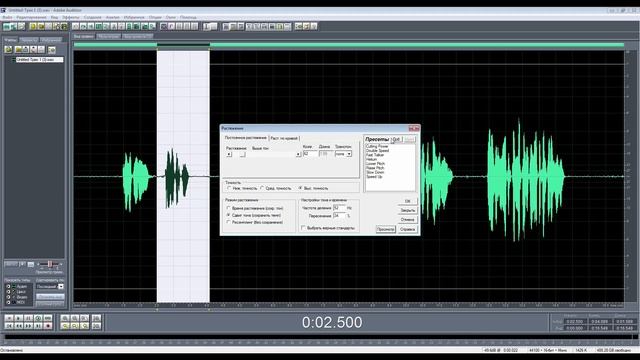Switch to the Постоянное растяжение tab

pyautogui.click(x=245, y=138)
